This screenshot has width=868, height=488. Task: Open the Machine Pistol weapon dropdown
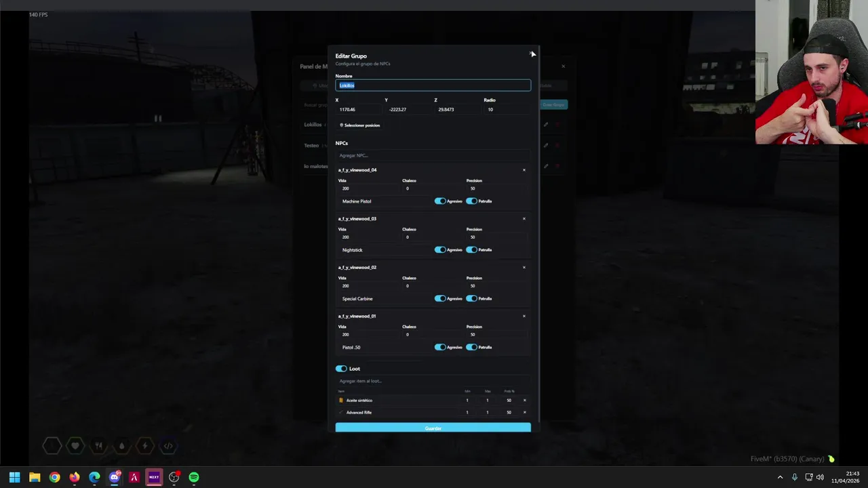click(384, 201)
